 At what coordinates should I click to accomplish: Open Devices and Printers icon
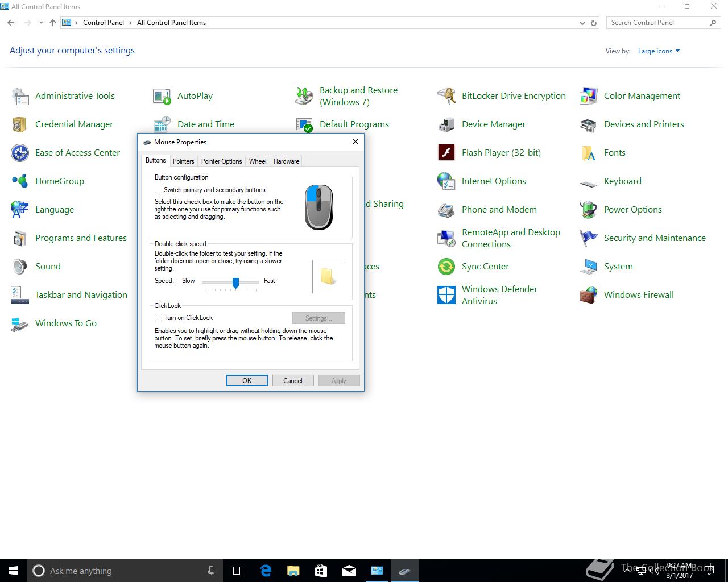(589, 124)
